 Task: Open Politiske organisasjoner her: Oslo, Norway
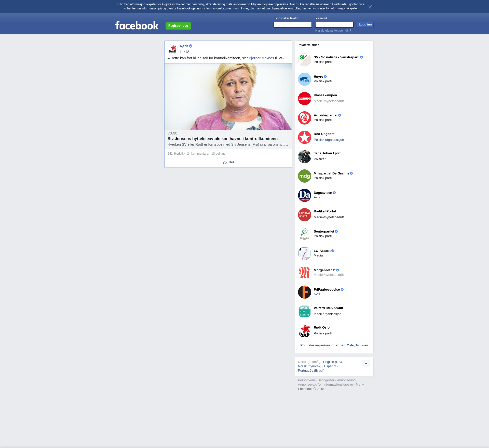(334, 345)
